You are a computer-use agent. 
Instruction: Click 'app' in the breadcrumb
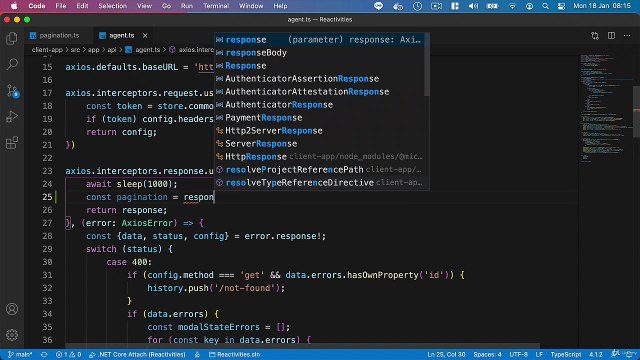pos(93,50)
